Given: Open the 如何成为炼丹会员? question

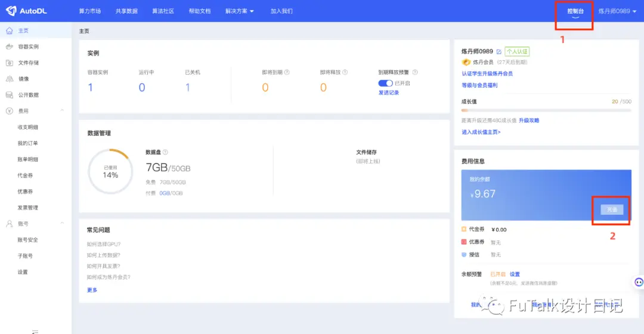Looking at the screenshot, I should [x=109, y=277].
